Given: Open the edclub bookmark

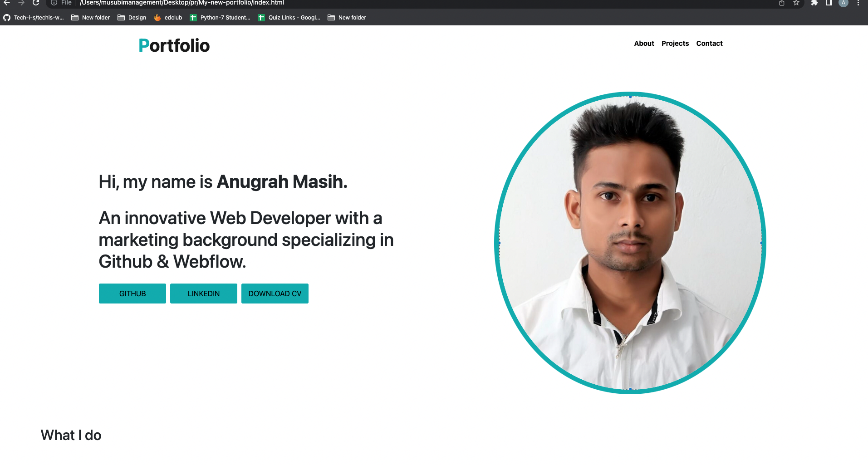Looking at the screenshot, I should pyautogui.click(x=168, y=18).
